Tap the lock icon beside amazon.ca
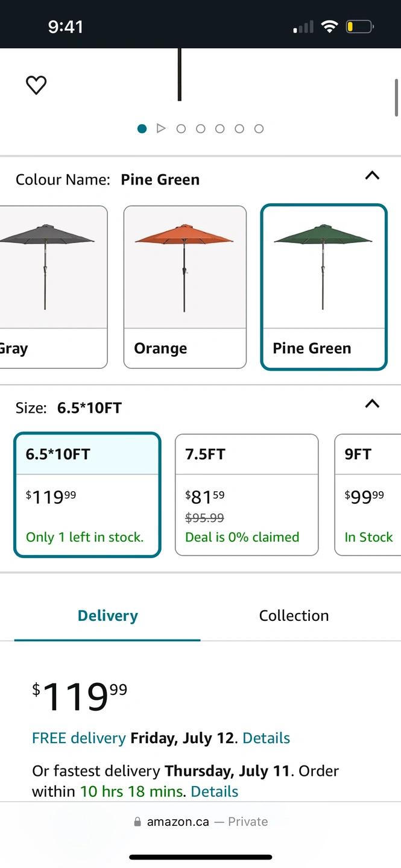The width and height of the screenshot is (401, 868). (x=137, y=822)
